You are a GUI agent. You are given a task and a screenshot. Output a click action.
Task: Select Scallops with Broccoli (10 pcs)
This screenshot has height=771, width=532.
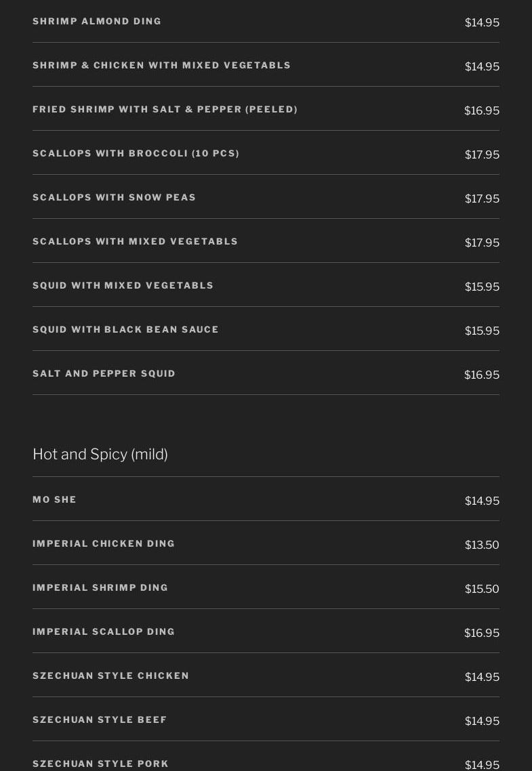click(136, 154)
